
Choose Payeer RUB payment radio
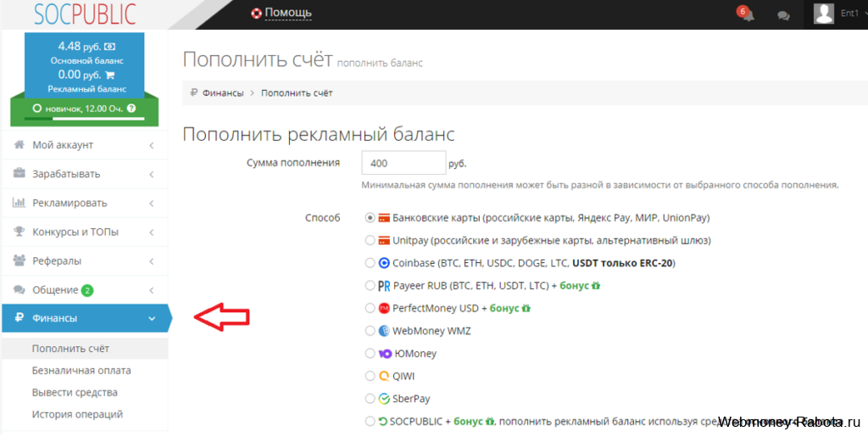coord(370,286)
